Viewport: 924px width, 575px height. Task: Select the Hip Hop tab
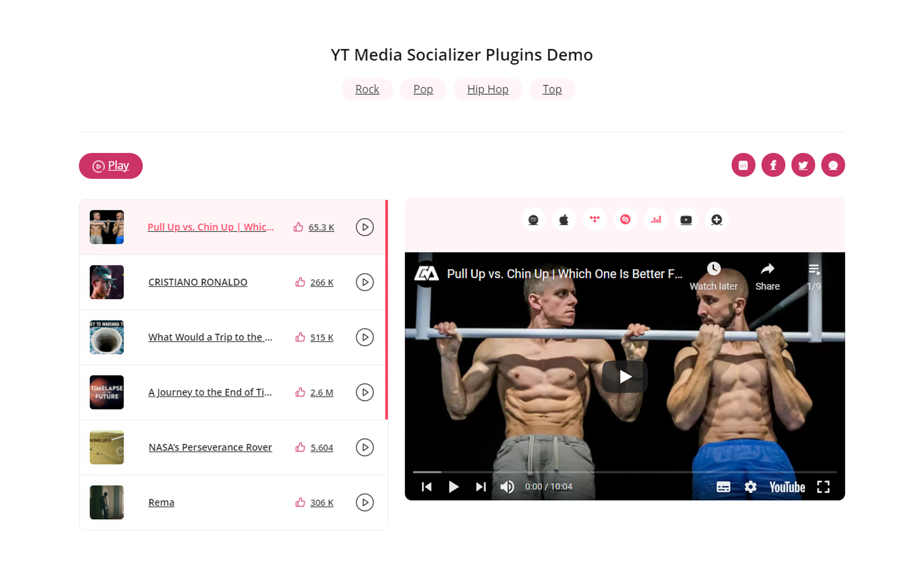(488, 90)
